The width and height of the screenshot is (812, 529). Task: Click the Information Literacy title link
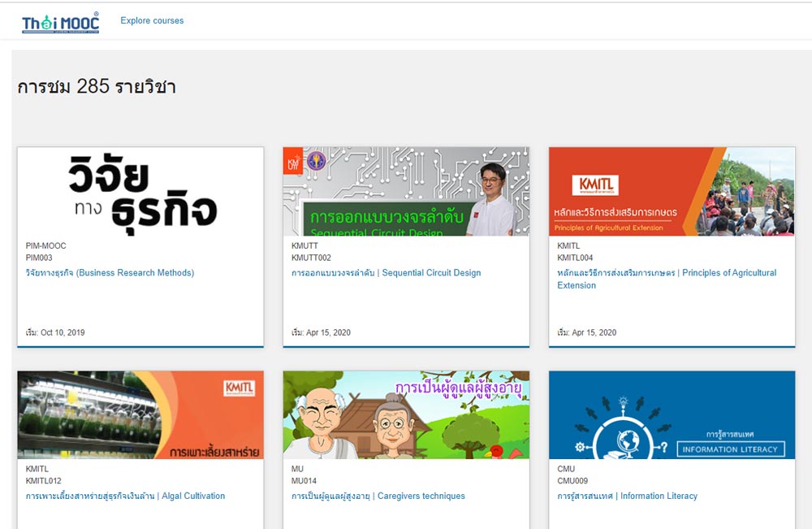pyautogui.click(x=627, y=496)
